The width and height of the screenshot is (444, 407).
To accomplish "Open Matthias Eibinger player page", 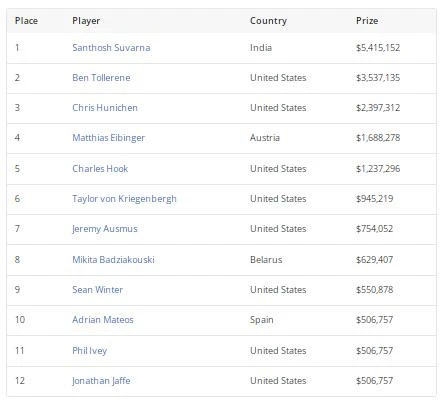I will coord(109,138).
